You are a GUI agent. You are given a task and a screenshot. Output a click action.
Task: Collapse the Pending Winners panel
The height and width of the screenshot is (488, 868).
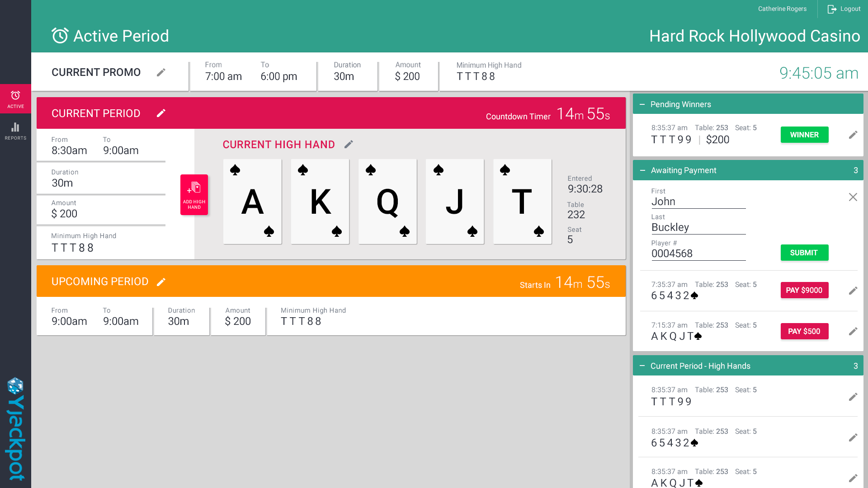click(x=642, y=104)
